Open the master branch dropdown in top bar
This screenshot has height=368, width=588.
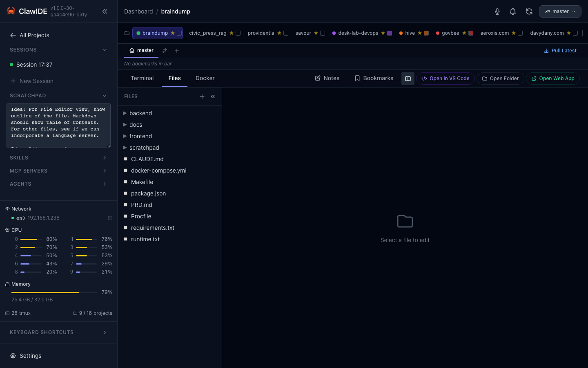click(560, 11)
